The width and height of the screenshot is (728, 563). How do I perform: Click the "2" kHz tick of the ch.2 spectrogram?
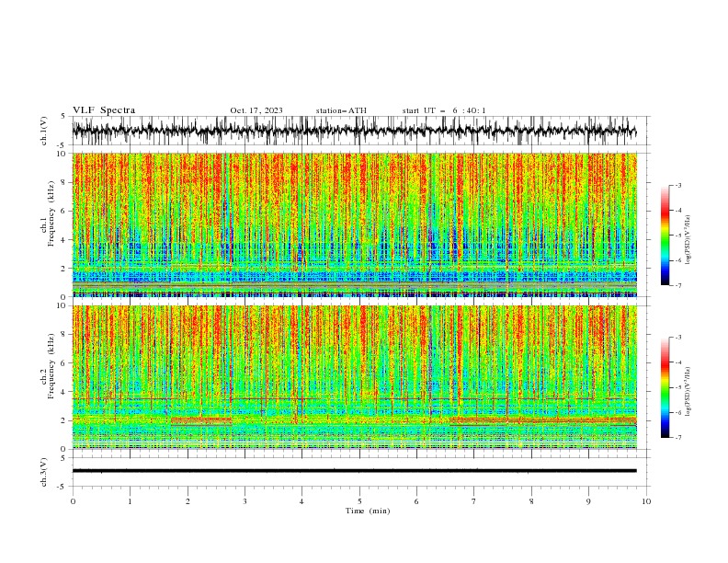pos(64,420)
